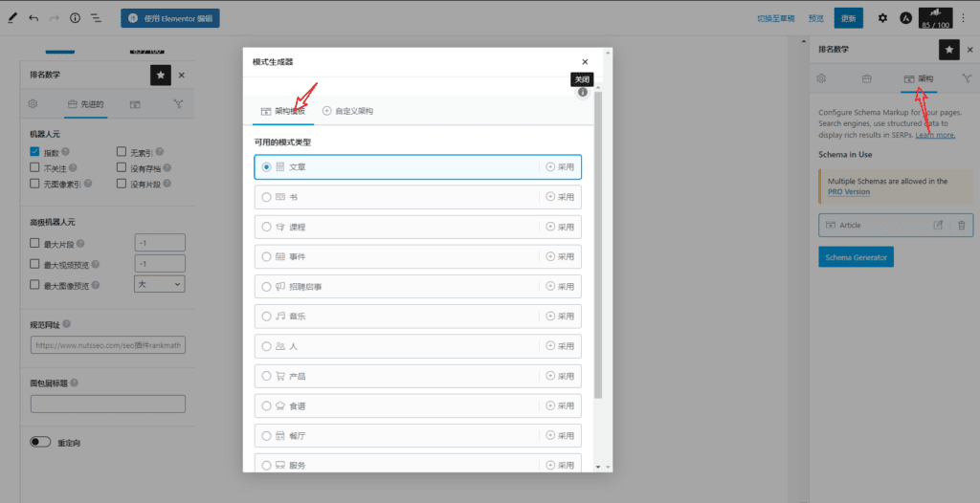
Task: Open the PRO Version link
Action: (848, 192)
